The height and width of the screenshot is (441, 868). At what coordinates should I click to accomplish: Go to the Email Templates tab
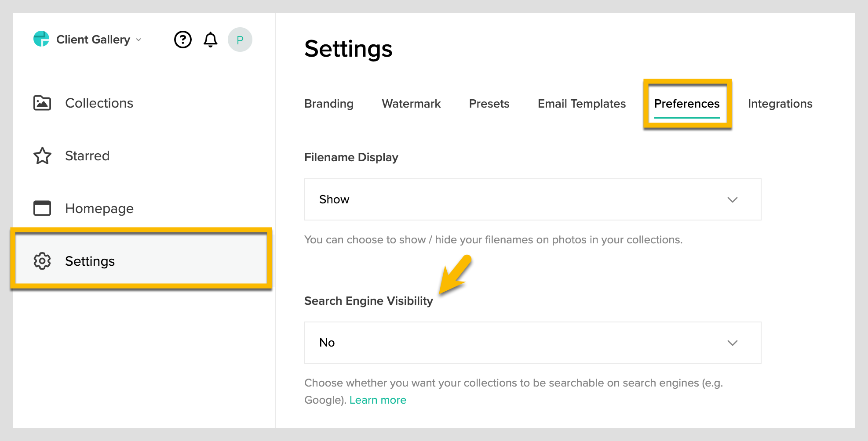pyautogui.click(x=581, y=104)
